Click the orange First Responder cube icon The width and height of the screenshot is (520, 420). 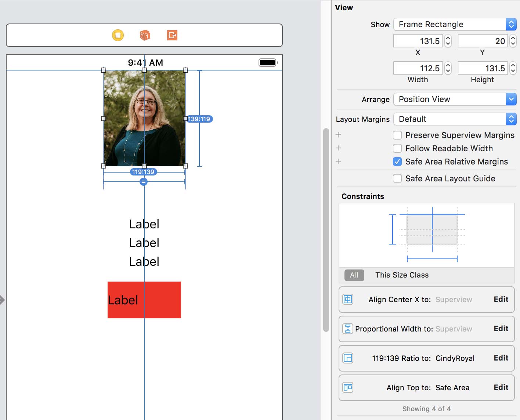[145, 35]
